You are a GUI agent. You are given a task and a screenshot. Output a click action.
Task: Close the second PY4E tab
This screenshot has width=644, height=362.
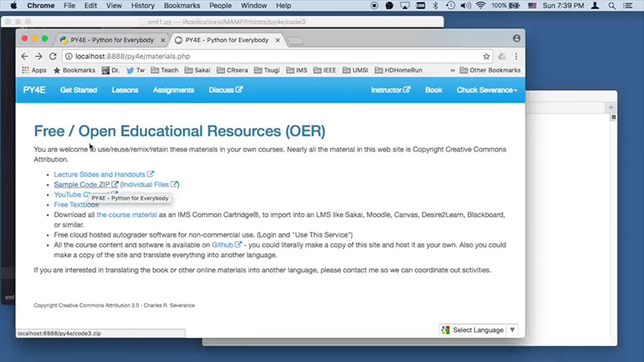click(278, 40)
